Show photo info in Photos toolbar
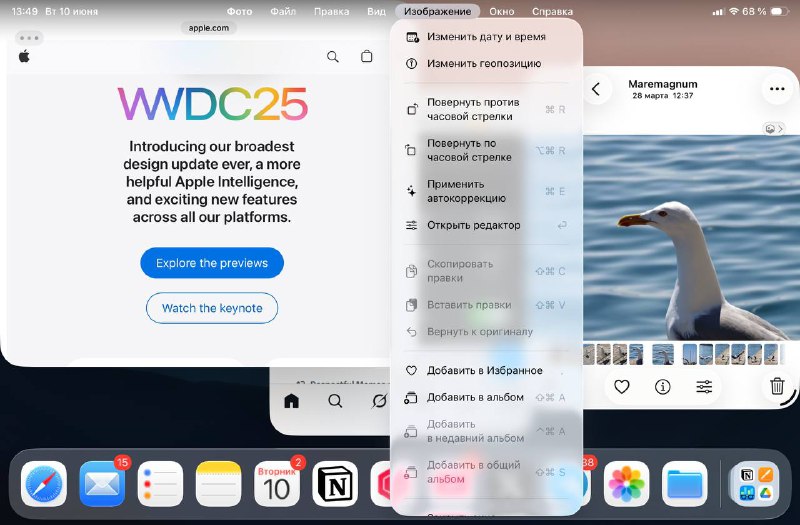 pyautogui.click(x=663, y=387)
